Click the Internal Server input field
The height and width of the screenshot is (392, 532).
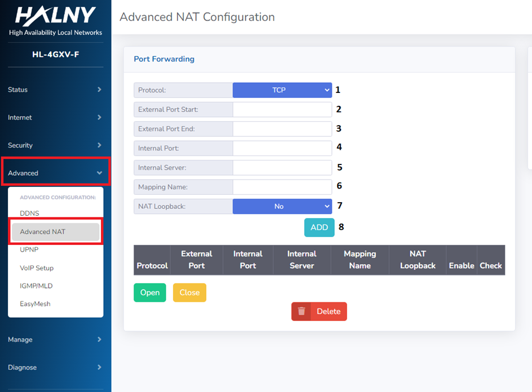282,167
